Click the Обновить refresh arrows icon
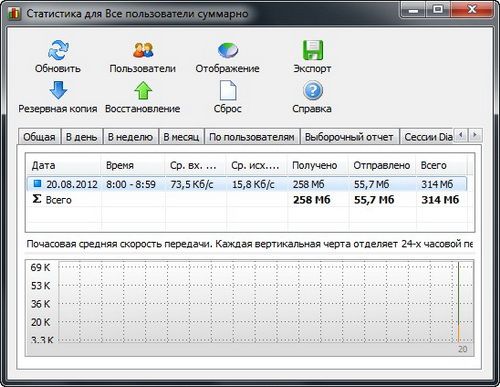 [x=58, y=50]
